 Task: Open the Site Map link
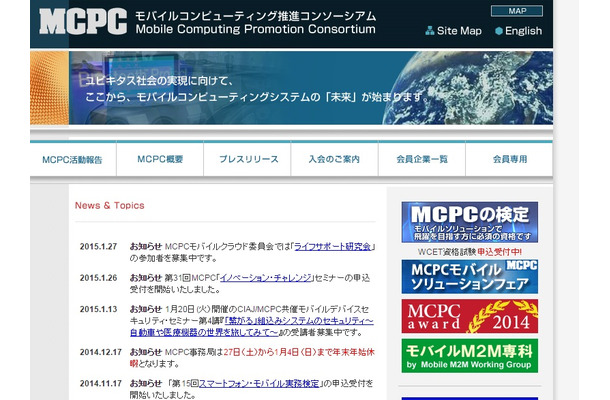click(x=459, y=31)
